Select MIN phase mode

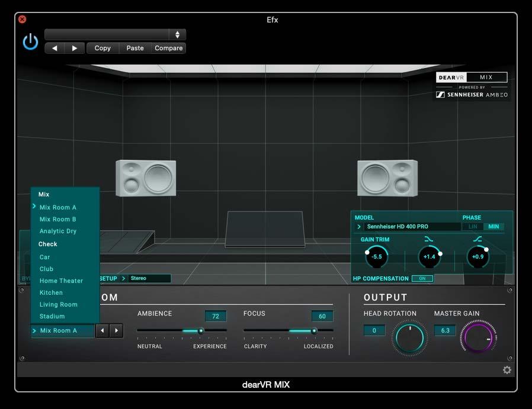[493, 226]
